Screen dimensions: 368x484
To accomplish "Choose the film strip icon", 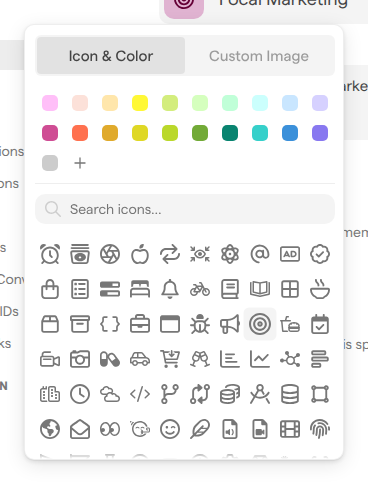I will [x=290, y=429].
